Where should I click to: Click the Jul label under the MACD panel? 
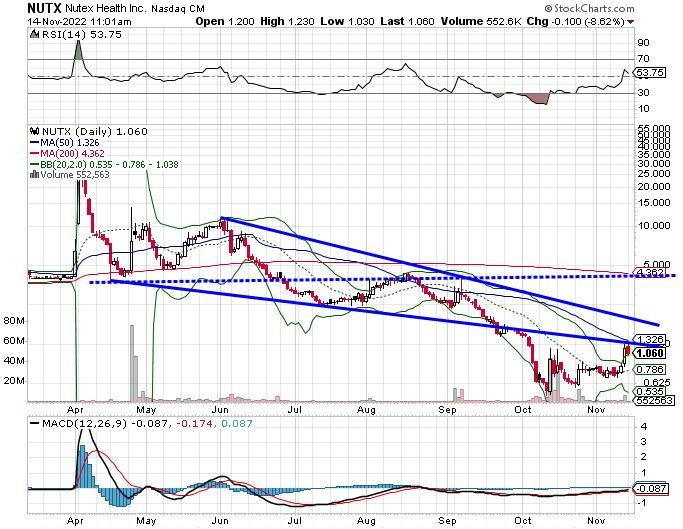295,521
